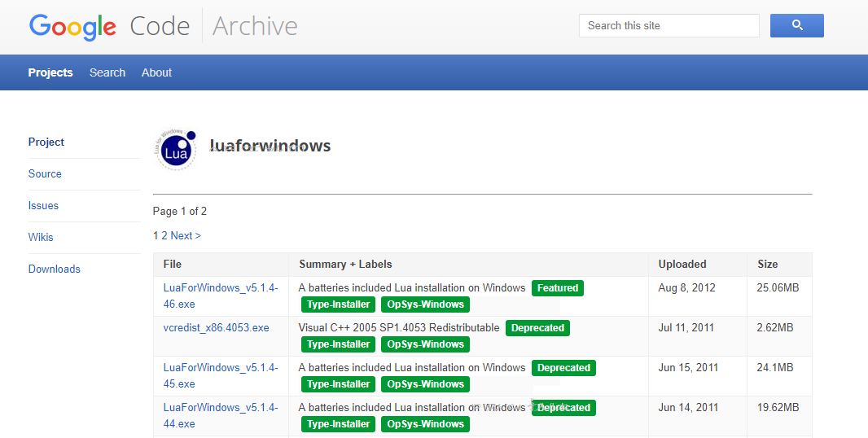Image resolution: width=868 pixels, height=438 pixels.
Task: Click the 19.62MB size value
Action: coord(778,408)
